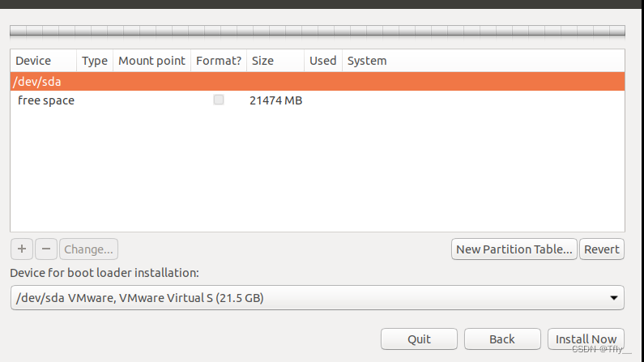
Task: Open New Partition Table... dialog
Action: pyautogui.click(x=514, y=249)
